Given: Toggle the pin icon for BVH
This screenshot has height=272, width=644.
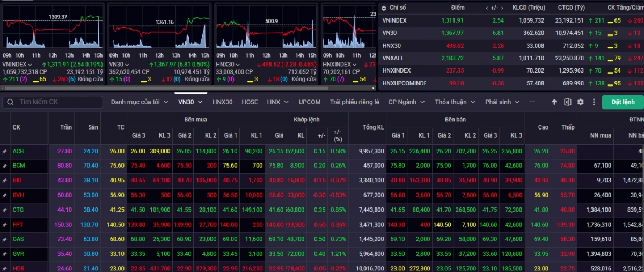Looking at the screenshot, I should pos(5,195).
